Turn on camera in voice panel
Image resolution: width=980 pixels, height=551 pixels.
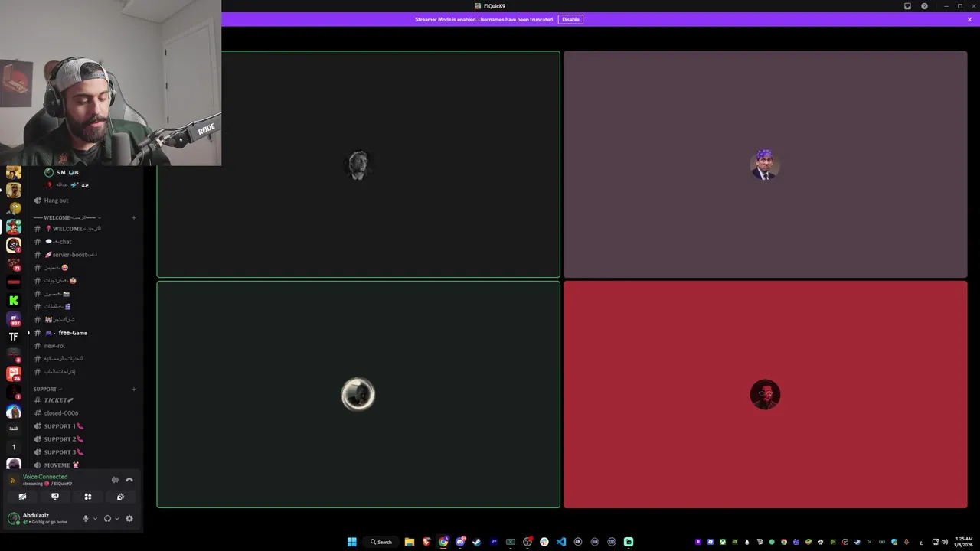tap(22, 497)
